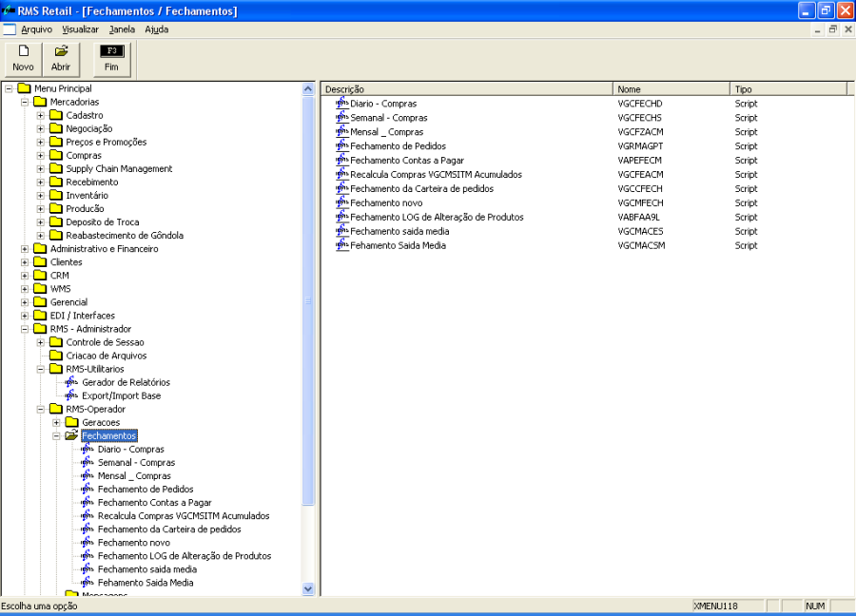Sort by the Tipo column header

(x=788, y=89)
